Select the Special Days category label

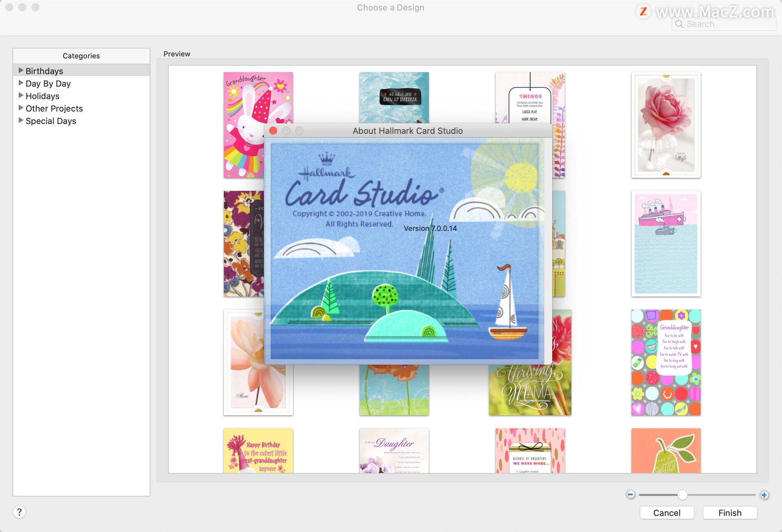pos(51,121)
